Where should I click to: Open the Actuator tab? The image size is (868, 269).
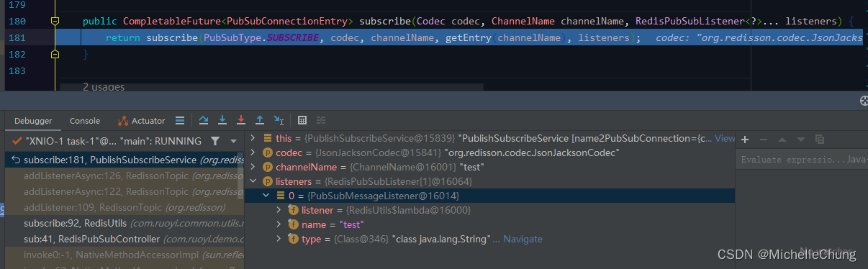tap(142, 121)
